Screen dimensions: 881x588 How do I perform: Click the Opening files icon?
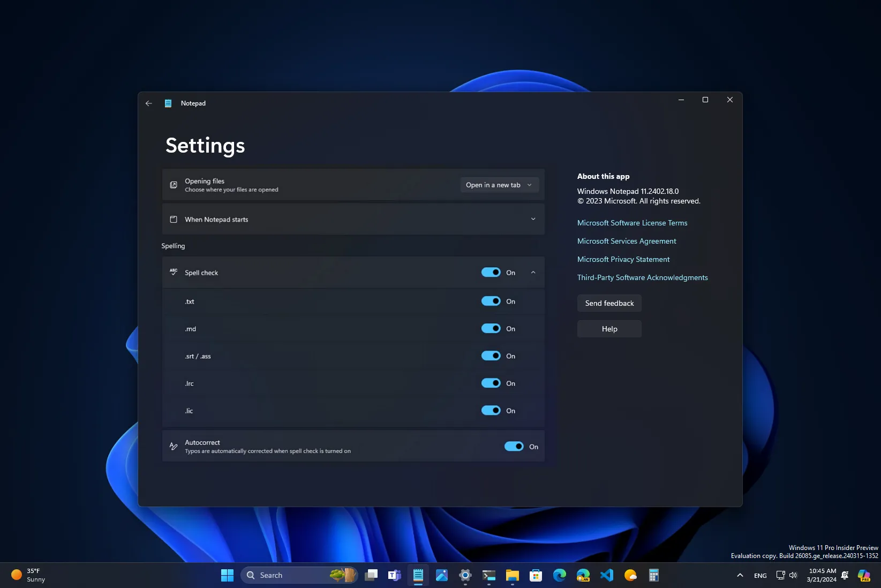pos(174,185)
